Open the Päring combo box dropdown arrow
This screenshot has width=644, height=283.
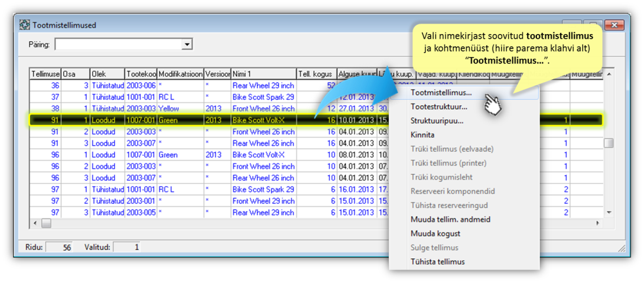[x=187, y=44]
